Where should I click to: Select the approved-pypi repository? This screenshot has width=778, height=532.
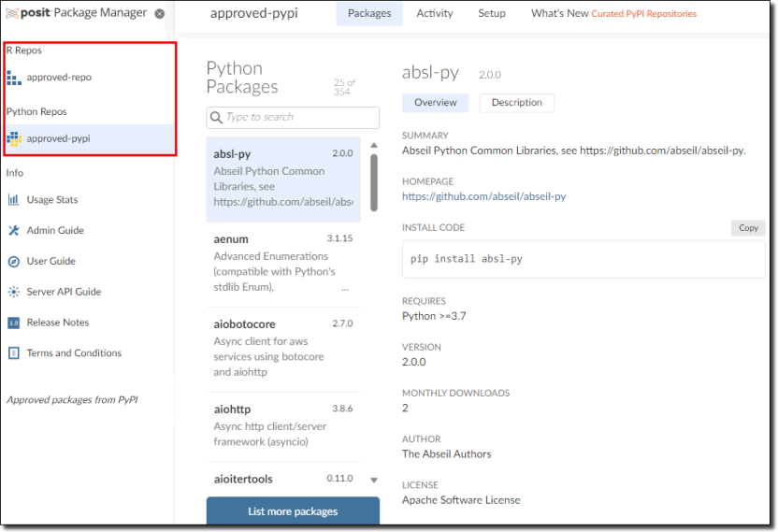pyautogui.click(x=90, y=139)
